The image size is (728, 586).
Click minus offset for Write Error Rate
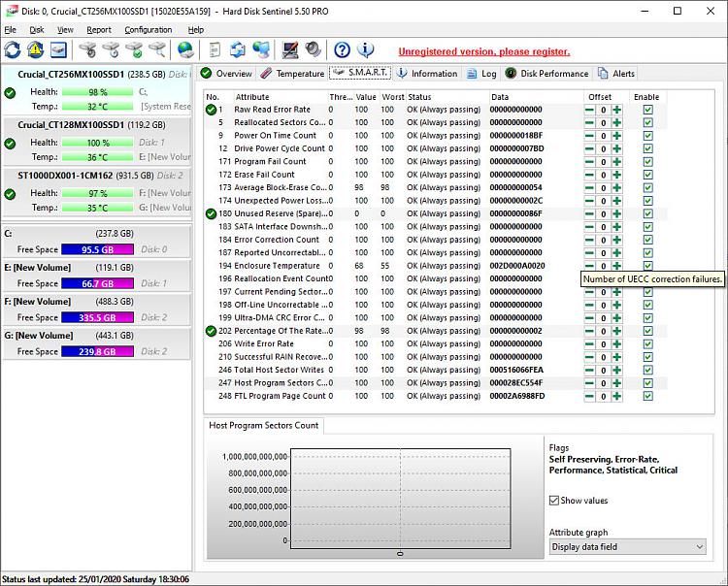pyautogui.click(x=589, y=344)
